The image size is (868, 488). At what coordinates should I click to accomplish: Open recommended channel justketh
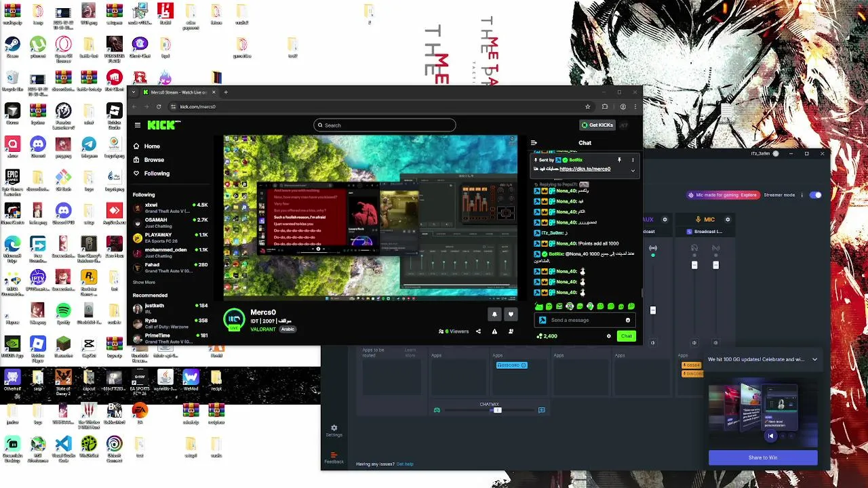coord(170,308)
